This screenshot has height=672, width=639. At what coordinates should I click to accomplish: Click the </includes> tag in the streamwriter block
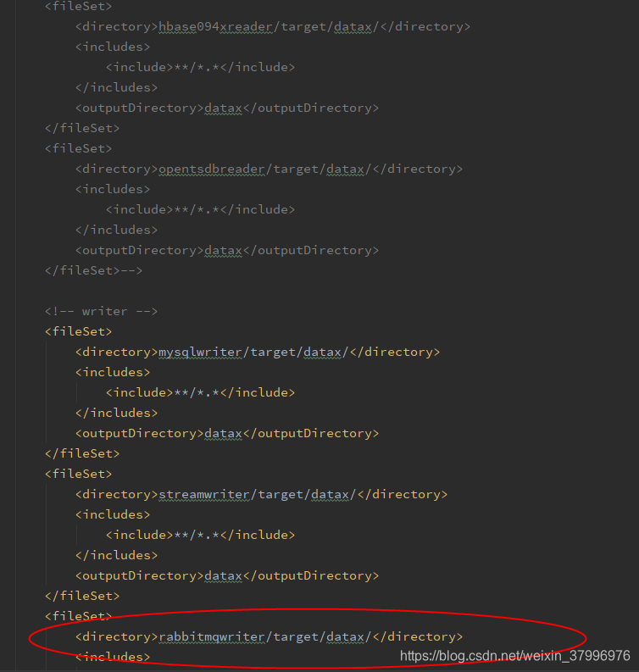click(117, 555)
